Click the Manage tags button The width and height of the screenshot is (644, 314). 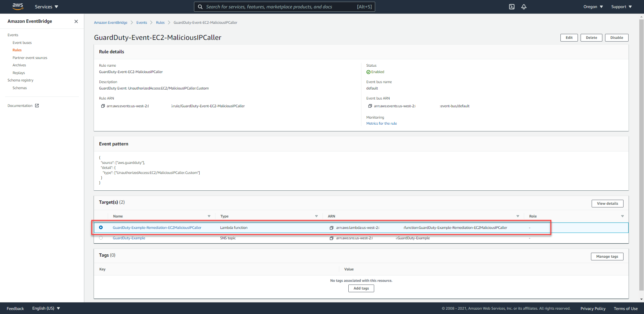607,256
